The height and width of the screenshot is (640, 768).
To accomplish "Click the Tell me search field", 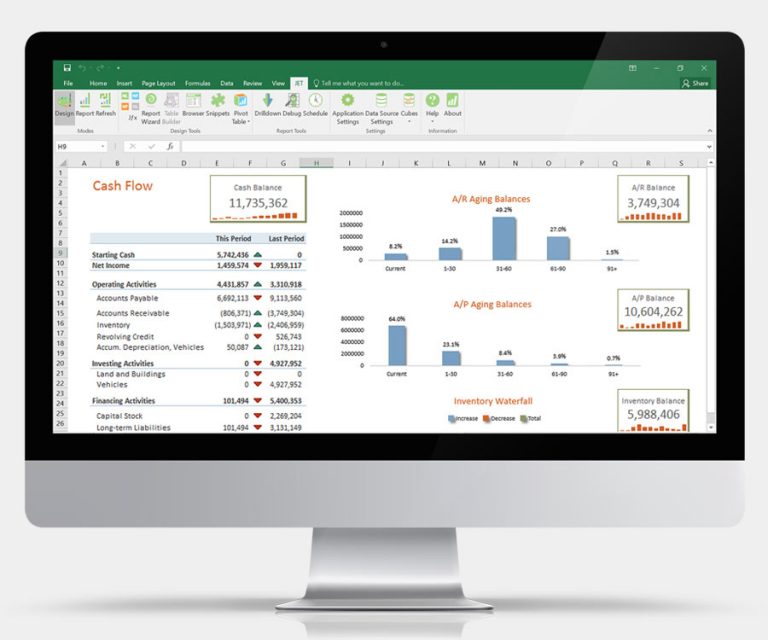I will pyautogui.click(x=362, y=83).
